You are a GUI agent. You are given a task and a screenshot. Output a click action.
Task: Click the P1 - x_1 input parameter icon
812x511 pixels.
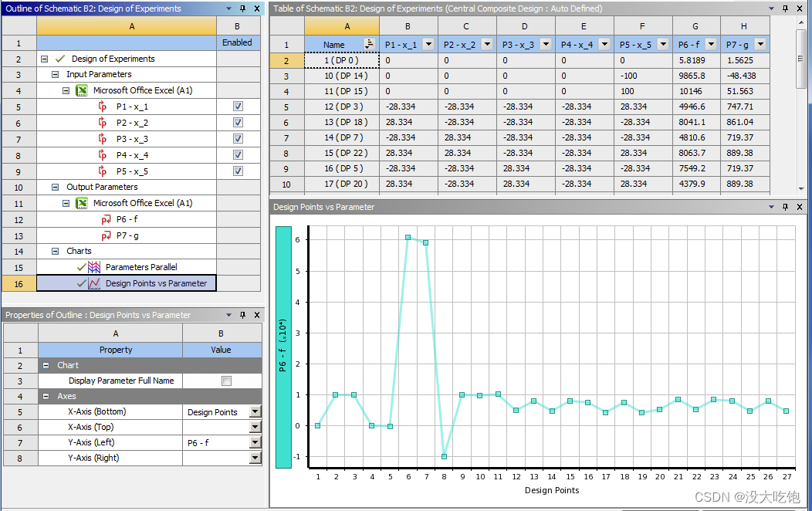tap(103, 107)
